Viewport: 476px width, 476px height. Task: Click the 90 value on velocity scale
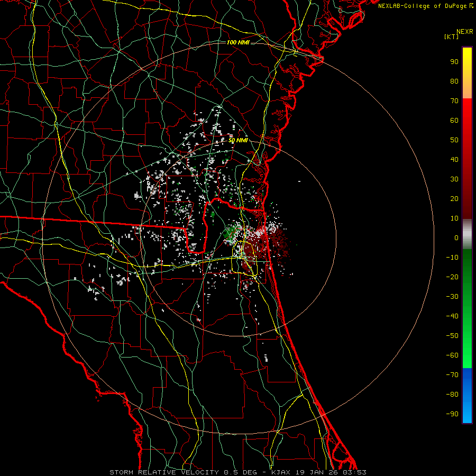(454, 62)
